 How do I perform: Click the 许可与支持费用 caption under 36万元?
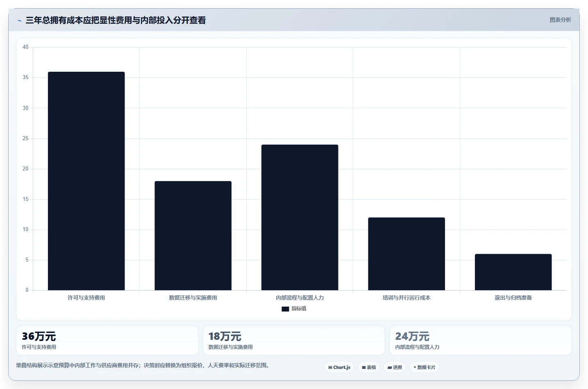click(39, 347)
